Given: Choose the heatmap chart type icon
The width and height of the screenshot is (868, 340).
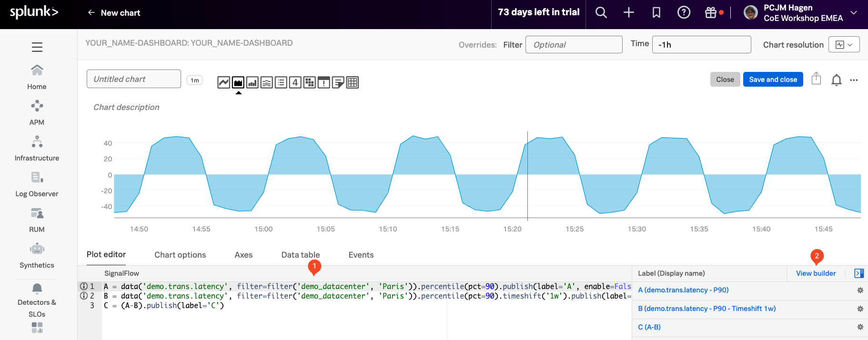Looking at the screenshot, I should 310,82.
